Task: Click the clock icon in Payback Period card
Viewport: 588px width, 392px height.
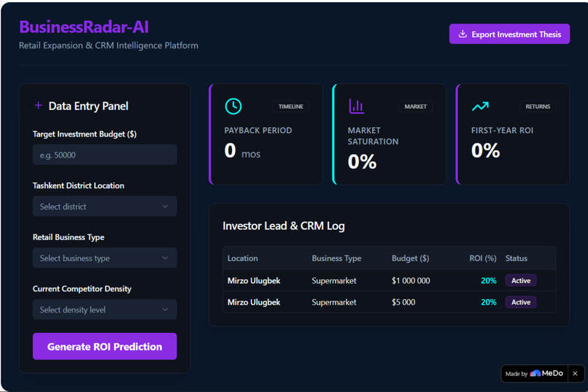Action: click(233, 107)
